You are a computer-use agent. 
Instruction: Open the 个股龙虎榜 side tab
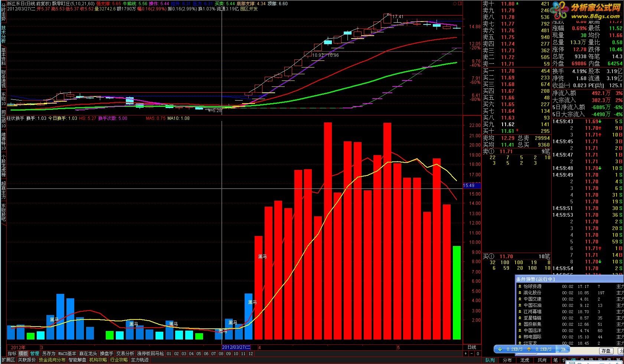click(x=3, y=166)
